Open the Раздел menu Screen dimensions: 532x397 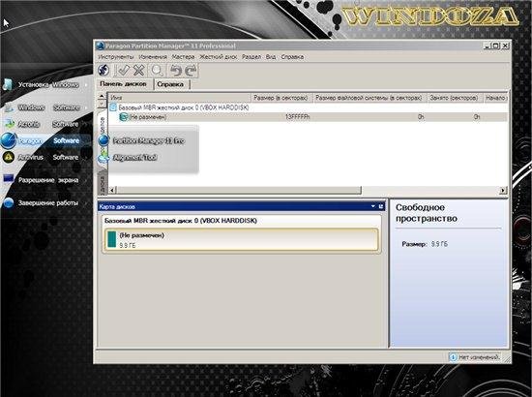coord(251,57)
